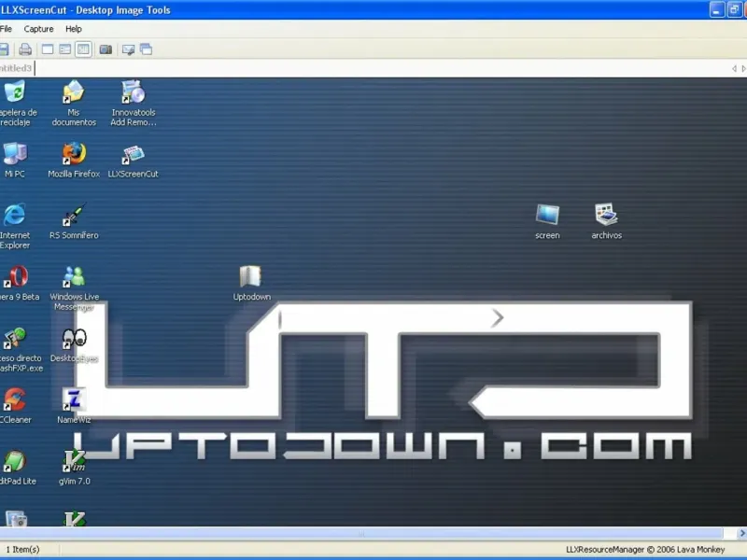Select the Untitled3 tab
747x560 pixels.
[x=16, y=68]
